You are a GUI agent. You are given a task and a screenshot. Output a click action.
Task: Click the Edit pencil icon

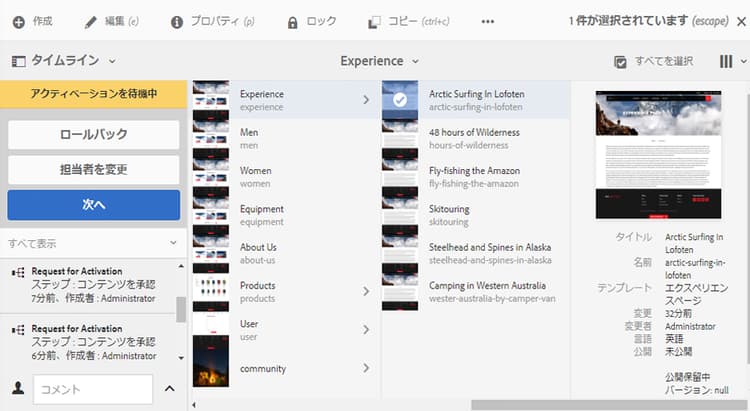pyautogui.click(x=90, y=22)
